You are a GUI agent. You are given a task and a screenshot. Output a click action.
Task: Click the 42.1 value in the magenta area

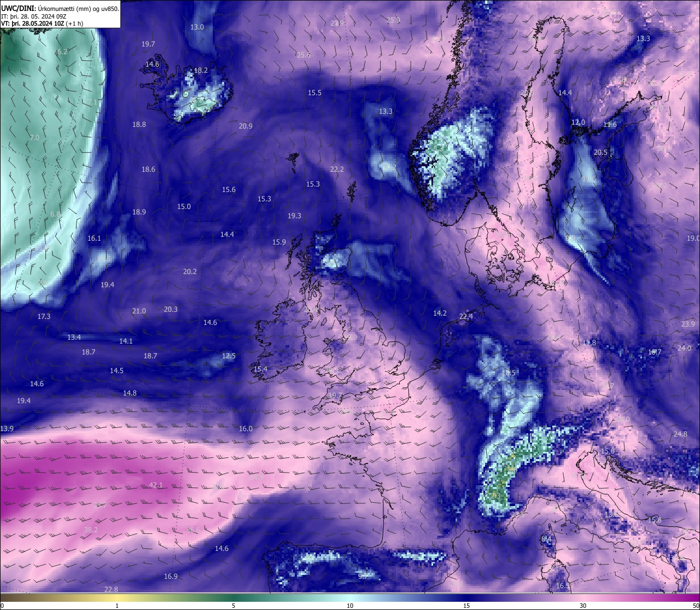tap(156, 485)
